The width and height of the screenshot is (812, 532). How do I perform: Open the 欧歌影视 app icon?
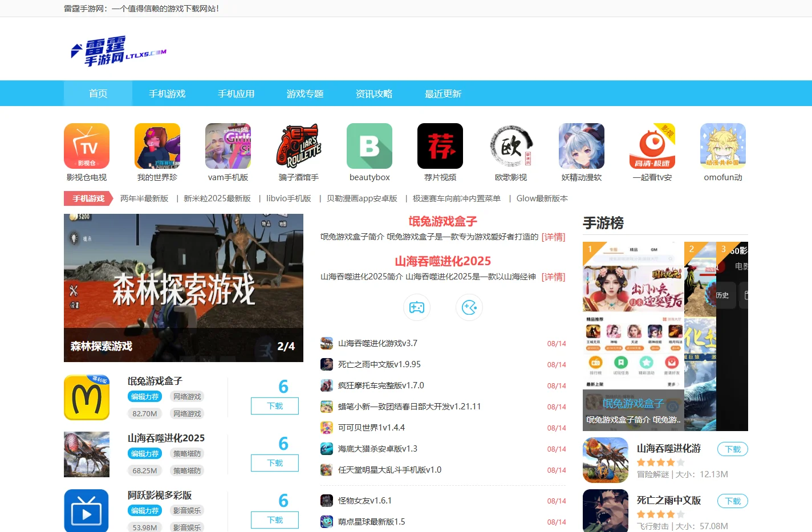511,146
